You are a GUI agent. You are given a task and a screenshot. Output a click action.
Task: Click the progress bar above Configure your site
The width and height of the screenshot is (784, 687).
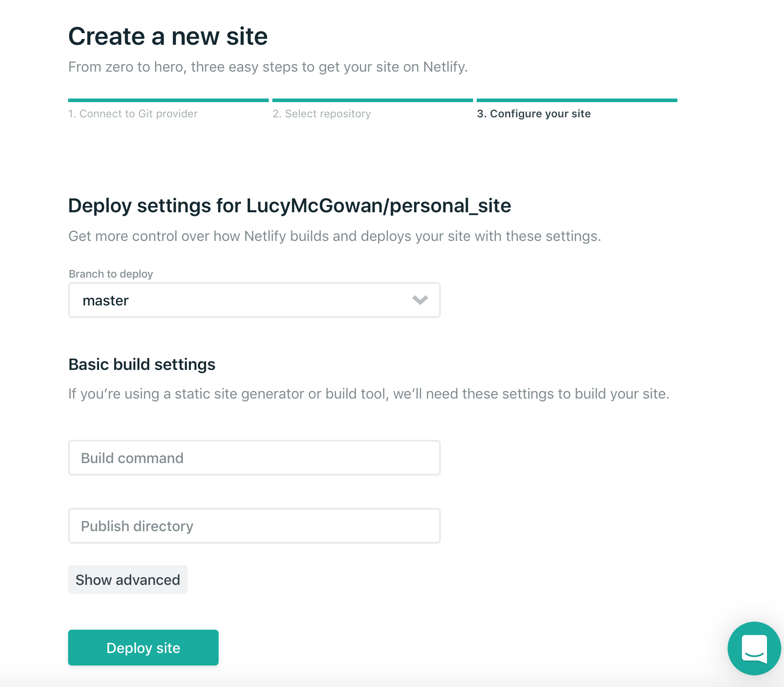(x=577, y=100)
